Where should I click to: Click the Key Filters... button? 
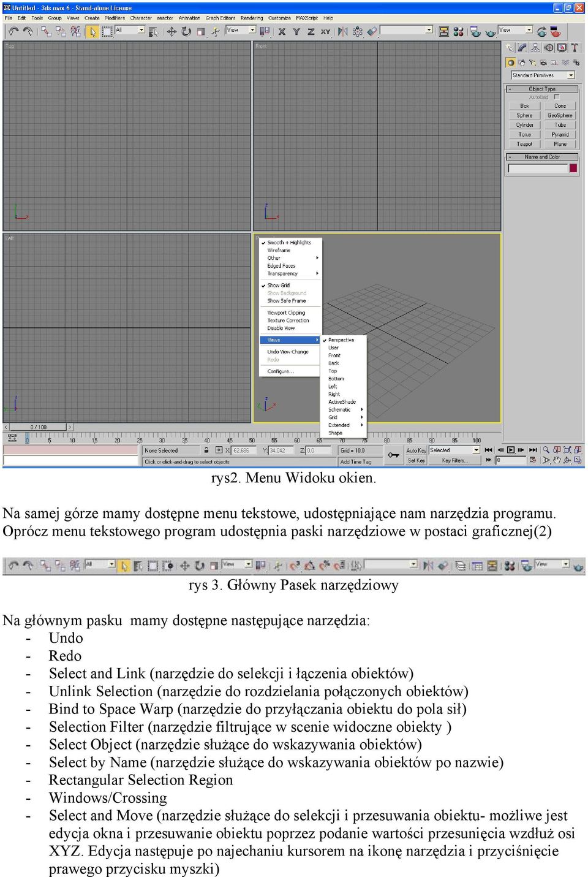point(453,460)
